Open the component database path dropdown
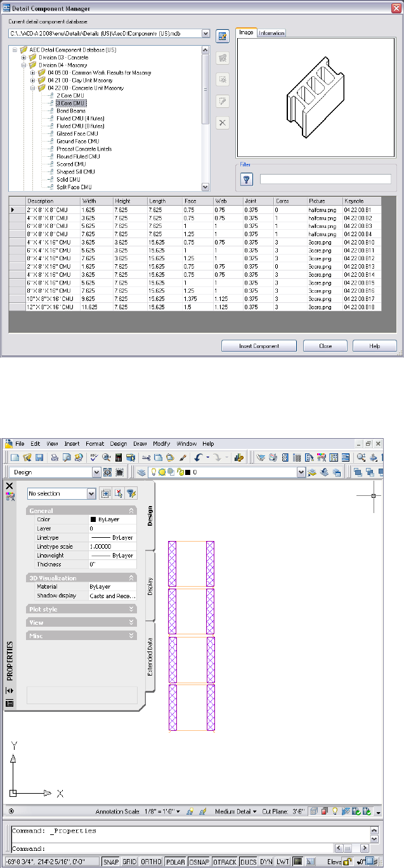The image size is (404, 868). pos(205,33)
